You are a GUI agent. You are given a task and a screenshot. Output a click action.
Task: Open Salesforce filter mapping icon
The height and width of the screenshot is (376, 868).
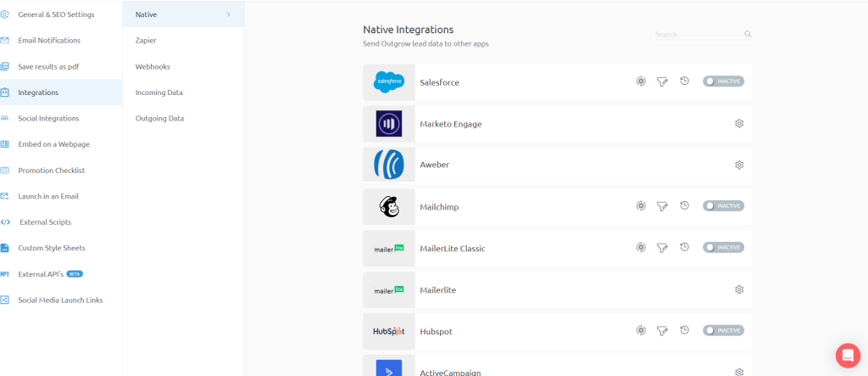click(662, 81)
